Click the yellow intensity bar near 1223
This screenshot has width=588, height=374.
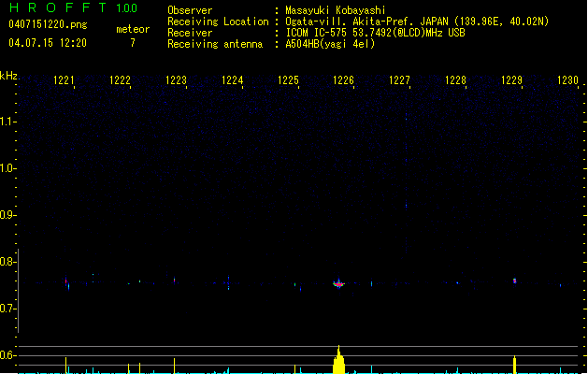(x=174, y=366)
